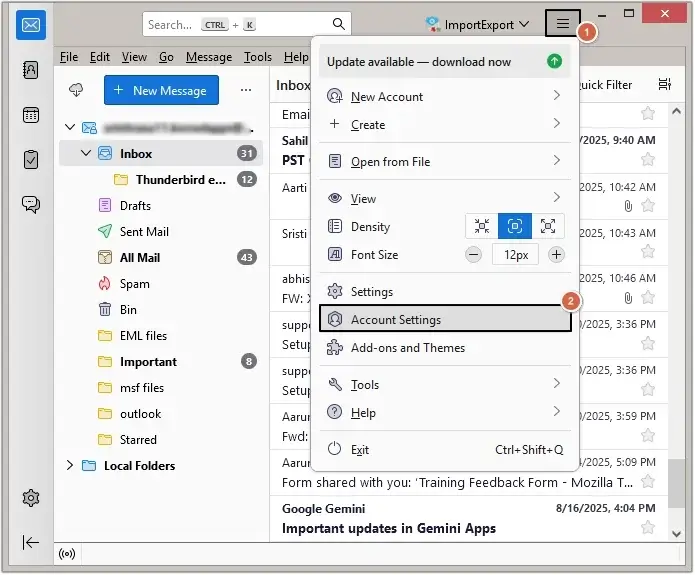Open the Tasks space
The width and height of the screenshot is (695, 575).
tap(31, 160)
